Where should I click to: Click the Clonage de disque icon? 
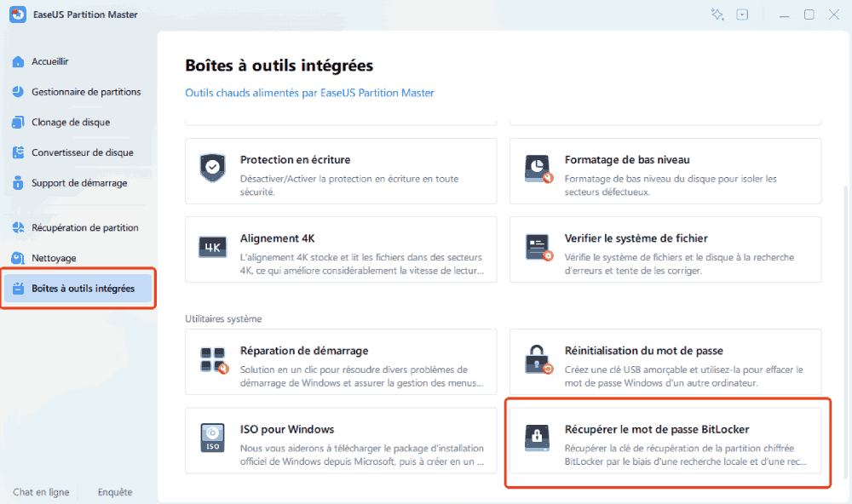coord(18,123)
